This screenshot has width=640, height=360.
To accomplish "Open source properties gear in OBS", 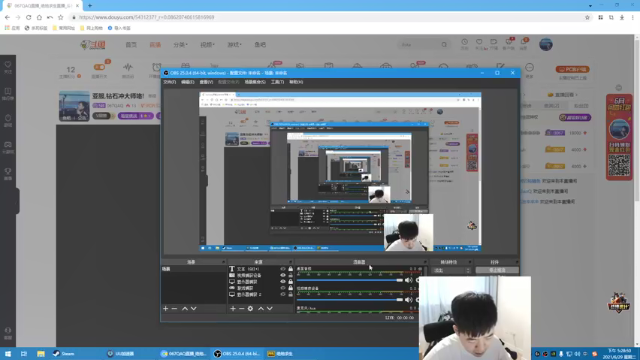I will [x=250, y=309].
